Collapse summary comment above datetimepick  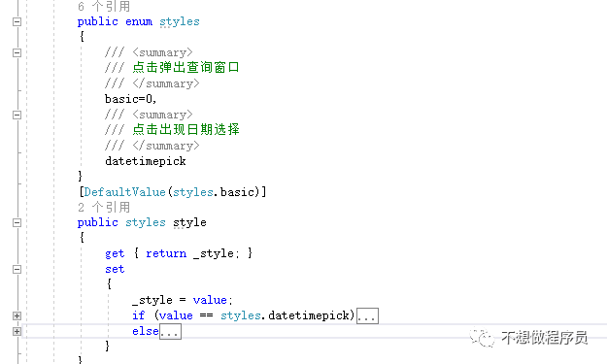click(x=17, y=115)
